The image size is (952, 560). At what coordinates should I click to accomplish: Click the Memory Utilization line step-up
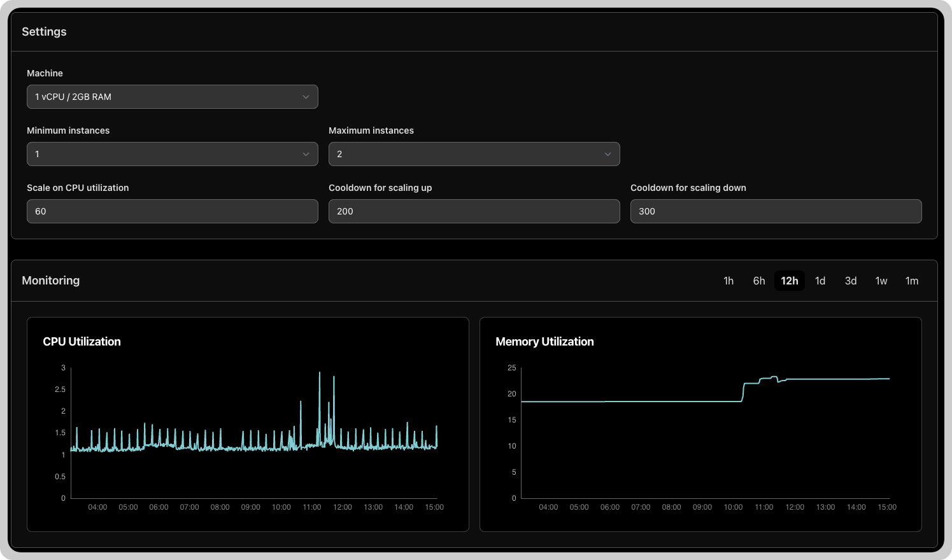(743, 392)
